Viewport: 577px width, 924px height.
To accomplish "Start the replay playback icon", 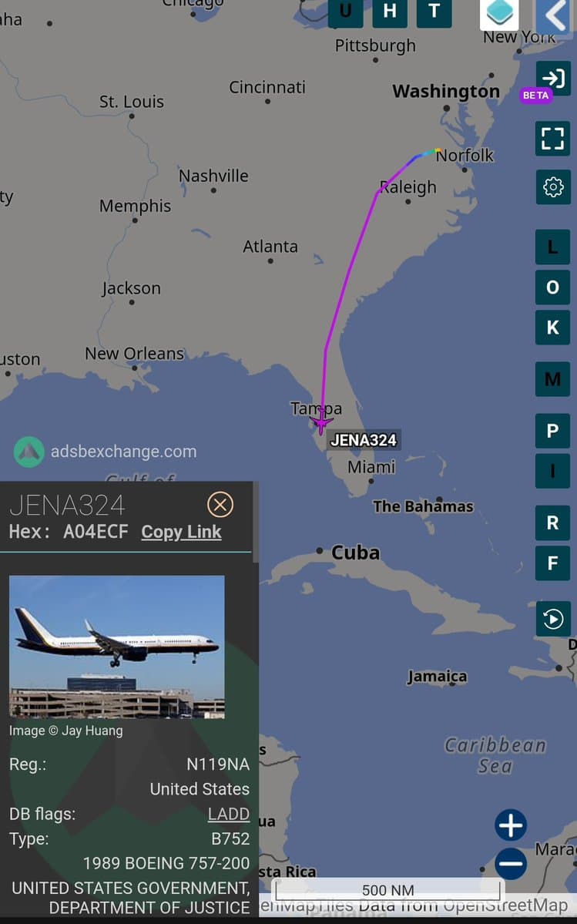I will point(553,619).
